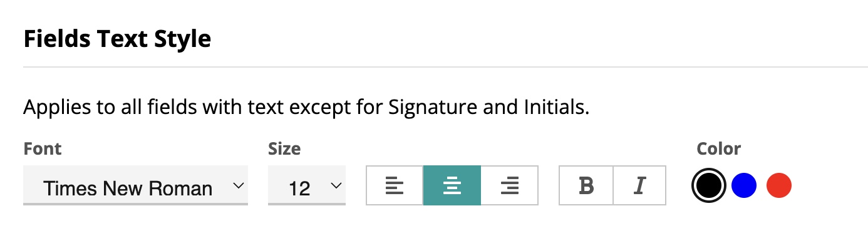Click the 'Times New Roman' text value

(x=128, y=188)
